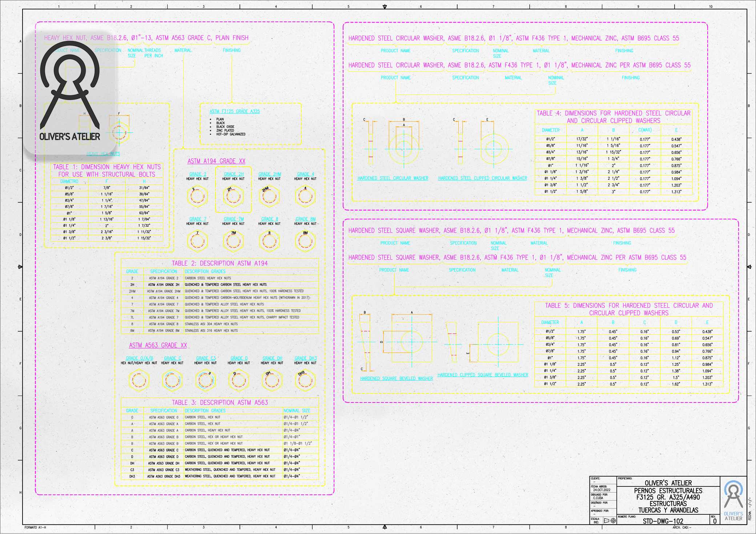
Task: Click the '1 15/32"' cell in Table 4
Action: tap(614, 152)
